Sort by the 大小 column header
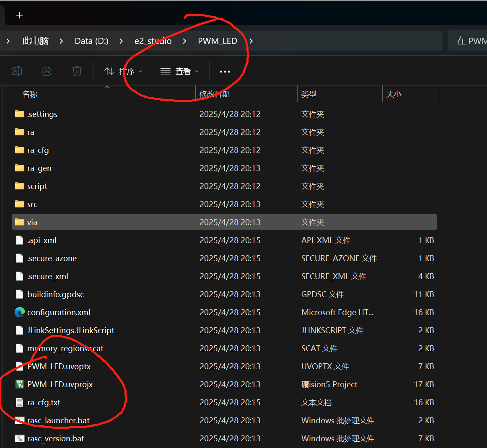The height and width of the screenshot is (448, 487). 394,94
